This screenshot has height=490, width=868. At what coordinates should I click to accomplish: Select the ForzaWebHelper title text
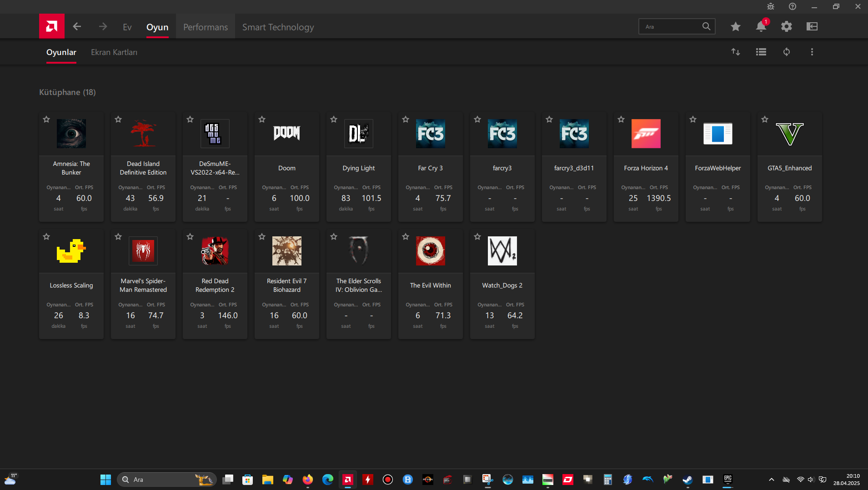pyautogui.click(x=718, y=168)
